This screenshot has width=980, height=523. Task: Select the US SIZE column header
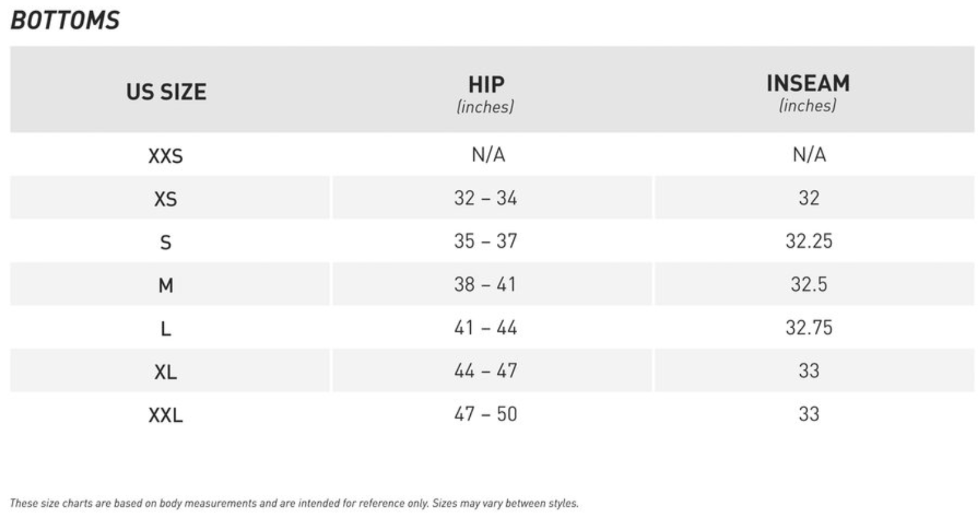tap(166, 92)
